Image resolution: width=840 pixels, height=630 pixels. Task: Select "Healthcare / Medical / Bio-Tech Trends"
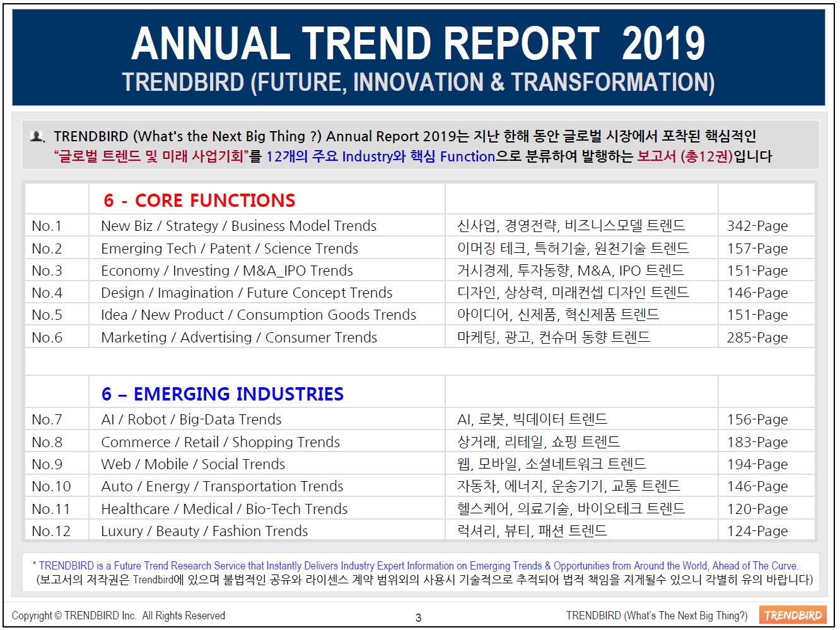click(x=225, y=509)
